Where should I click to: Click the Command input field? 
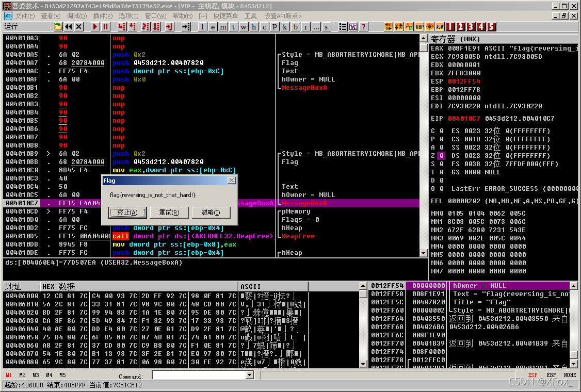click(199, 375)
